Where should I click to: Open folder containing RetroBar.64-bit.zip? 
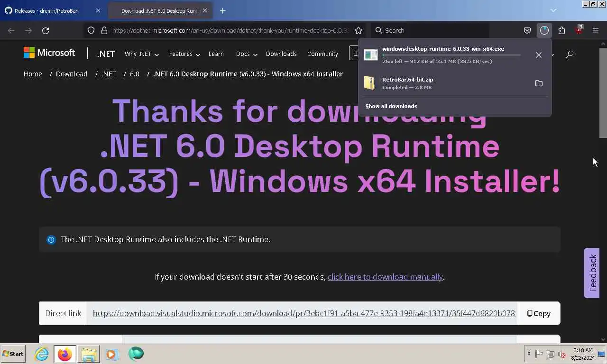pyautogui.click(x=539, y=83)
